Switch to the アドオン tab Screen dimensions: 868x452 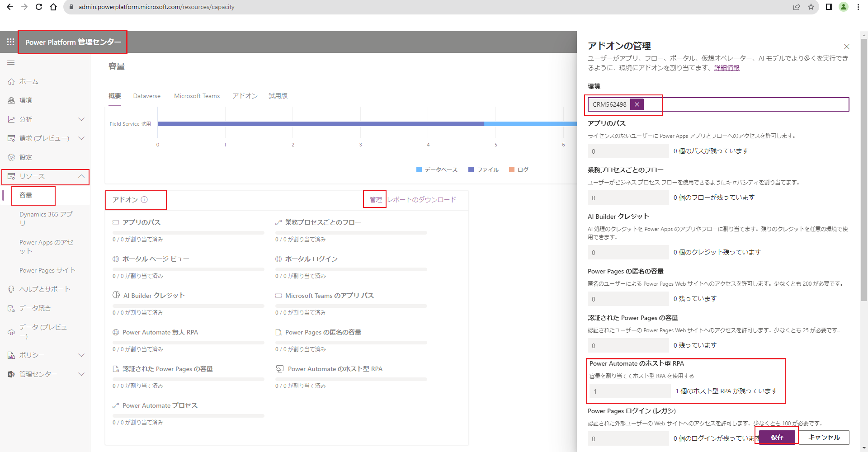pyautogui.click(x=245, y=96)
